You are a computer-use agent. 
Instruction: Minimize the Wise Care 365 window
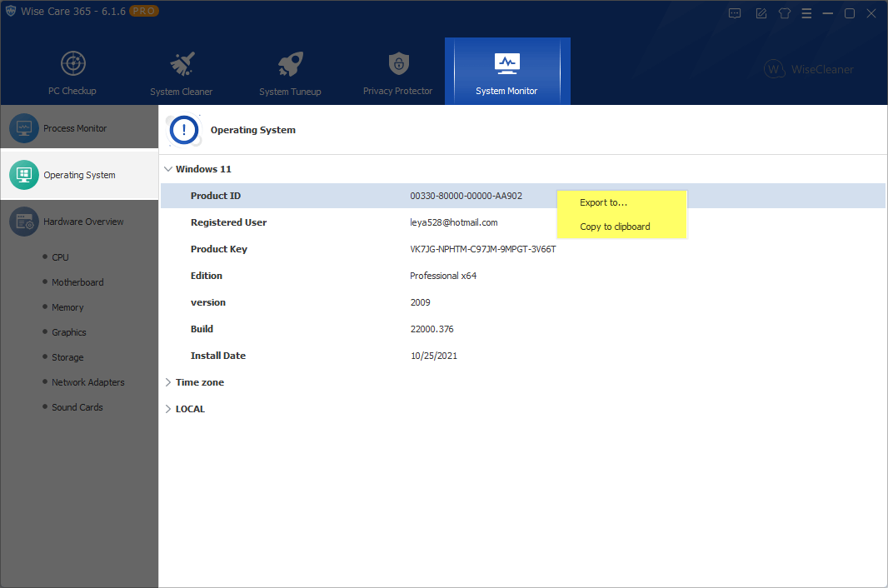pos(828,13)
